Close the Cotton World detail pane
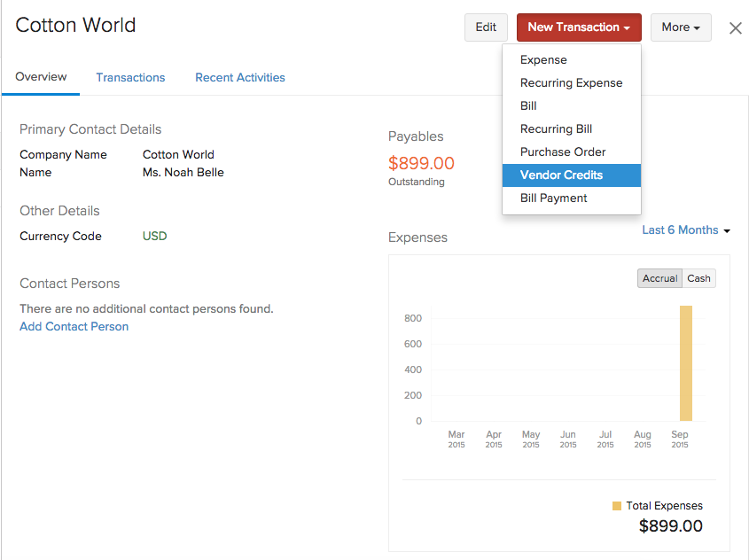This screenshot has width=749, height=560. point(735,27)
